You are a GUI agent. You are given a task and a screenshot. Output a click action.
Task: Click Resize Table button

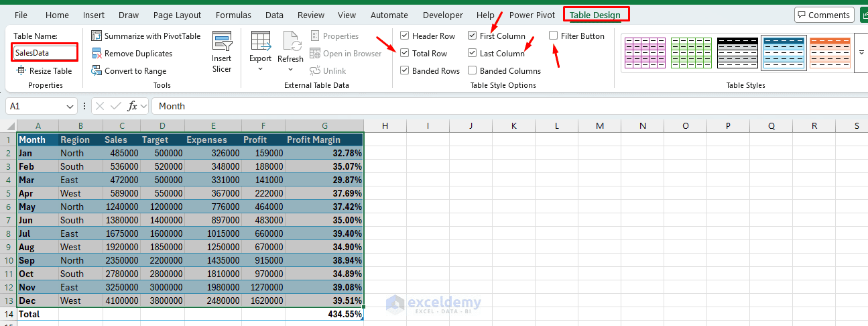[44, 71]
